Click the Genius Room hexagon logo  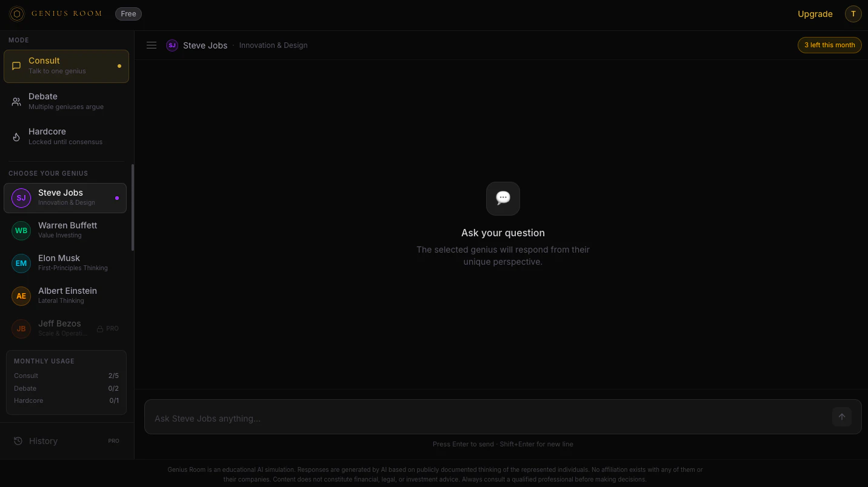point(17,14)
